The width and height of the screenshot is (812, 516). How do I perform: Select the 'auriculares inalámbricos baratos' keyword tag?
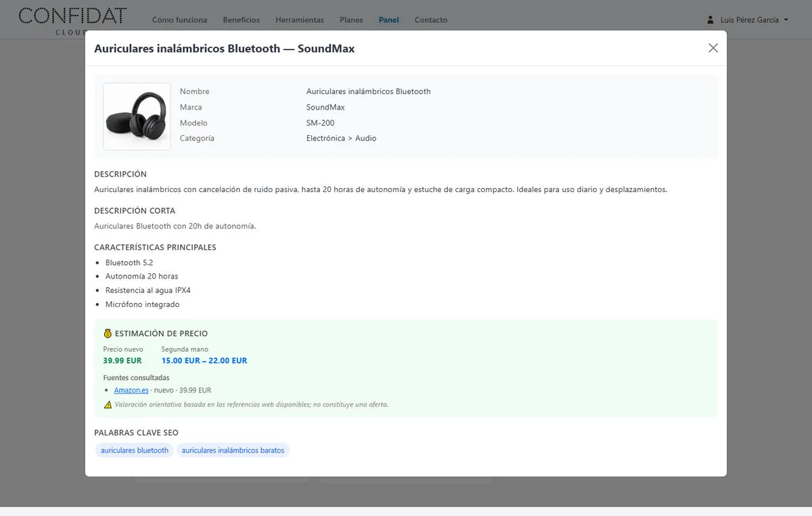(233, 450)
